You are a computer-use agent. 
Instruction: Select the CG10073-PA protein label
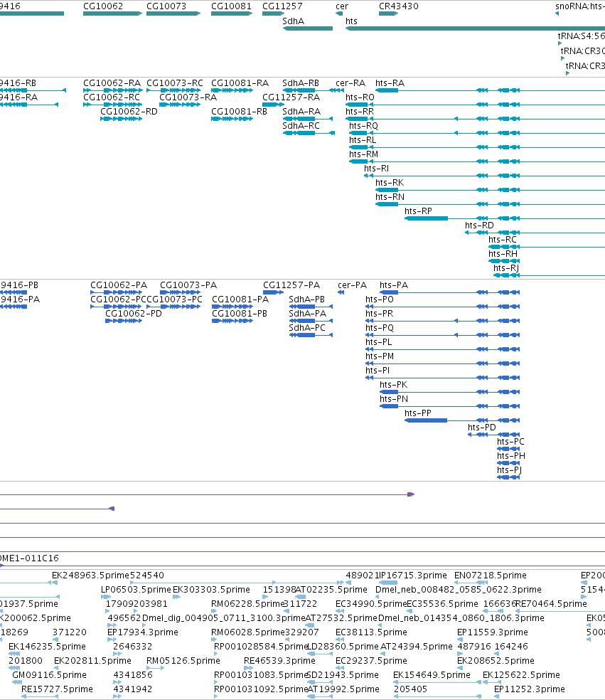(x=188, y=285)
